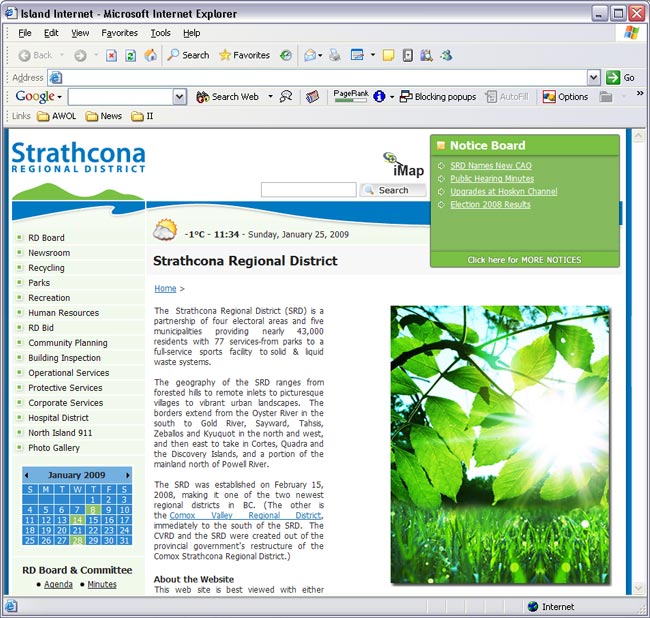The height and width of the screenshot is (618, 650).
Task: Click the Edit page toolbar icon
Action: [357, 55]
